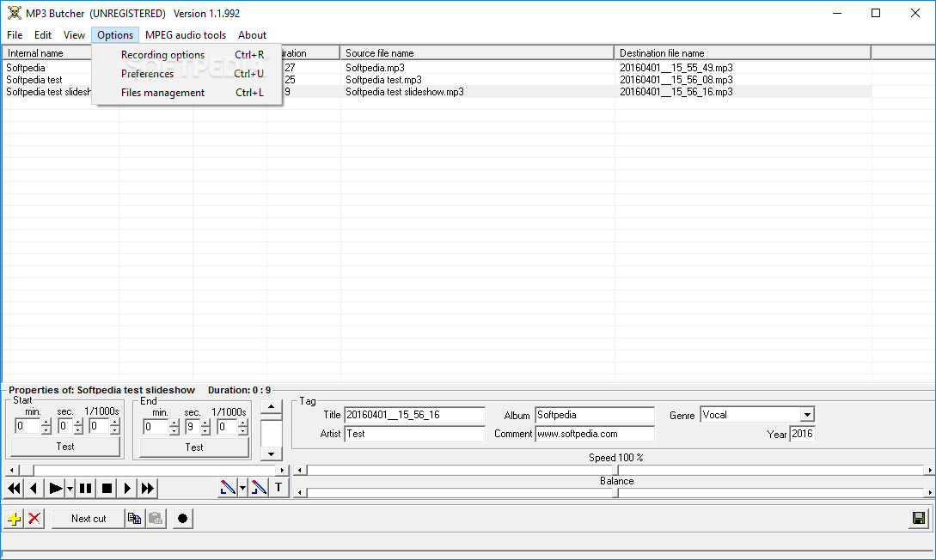Open the Play button dropdown arrow
This screenshot has width=936, height=560.
coord(70,489)
